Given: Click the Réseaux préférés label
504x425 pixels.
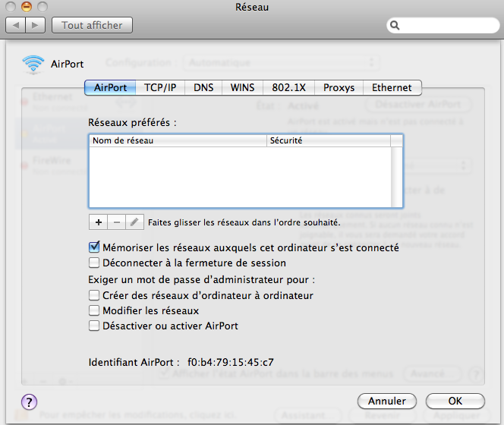Looking at the screenshot, I should pos(132,122).
